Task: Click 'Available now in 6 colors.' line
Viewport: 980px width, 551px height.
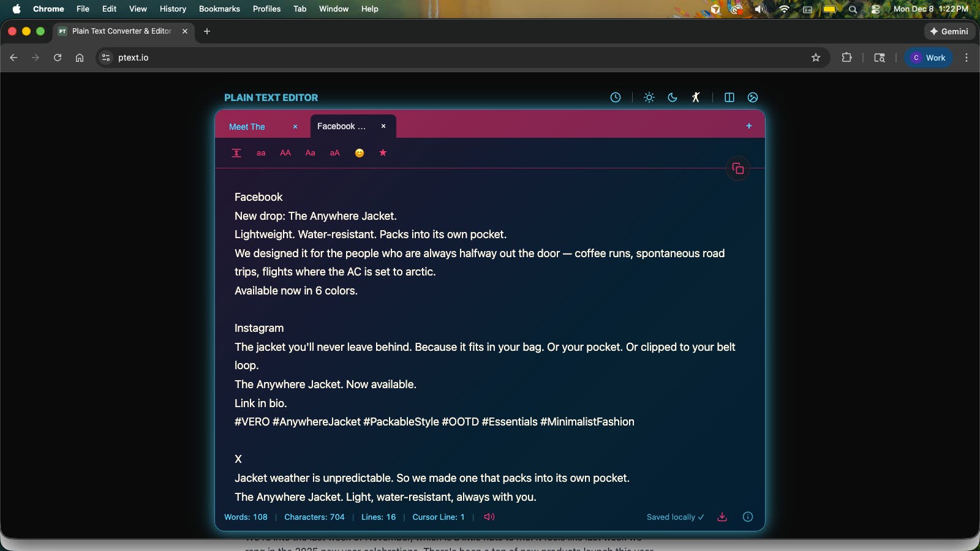Action: click(296, 291)
